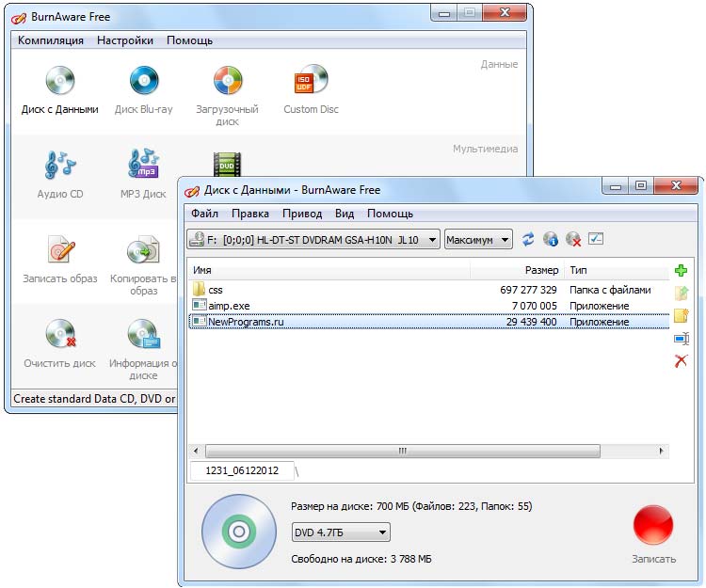Screen dimensions: 706x588
Task: Click folder with green arrow icon
Action: 682,293
